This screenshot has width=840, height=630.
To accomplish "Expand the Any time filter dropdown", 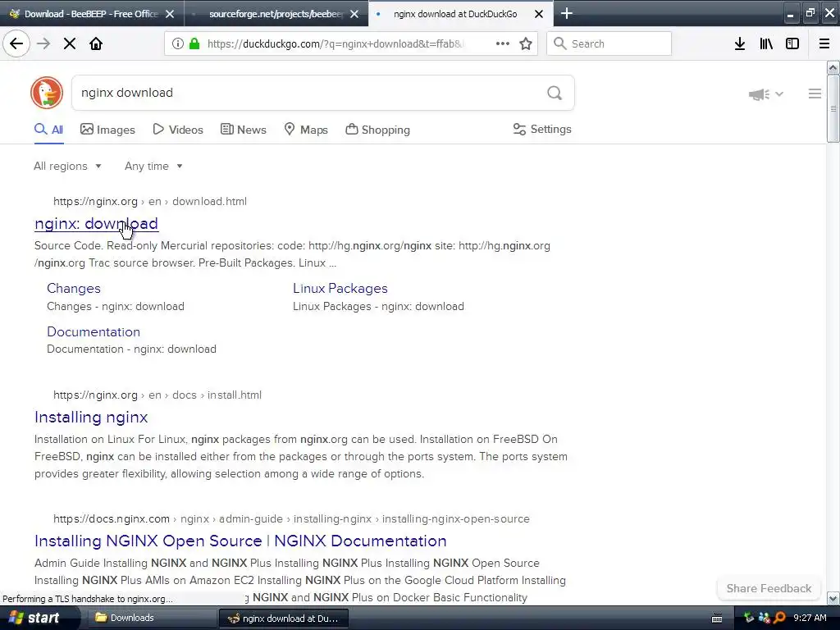I will 153,166.
